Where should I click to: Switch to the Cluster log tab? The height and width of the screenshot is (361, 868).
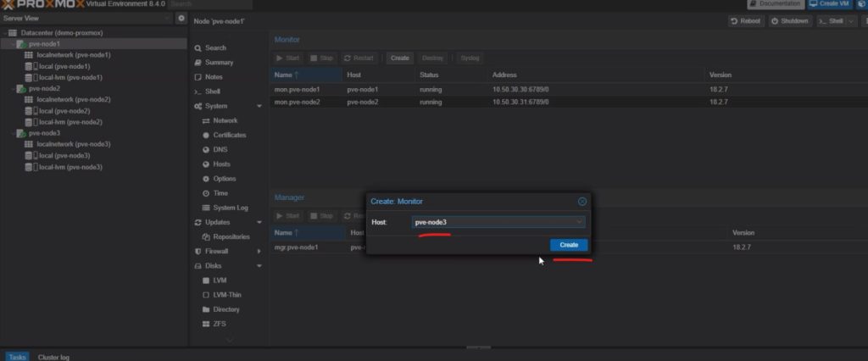coord(53,357)
